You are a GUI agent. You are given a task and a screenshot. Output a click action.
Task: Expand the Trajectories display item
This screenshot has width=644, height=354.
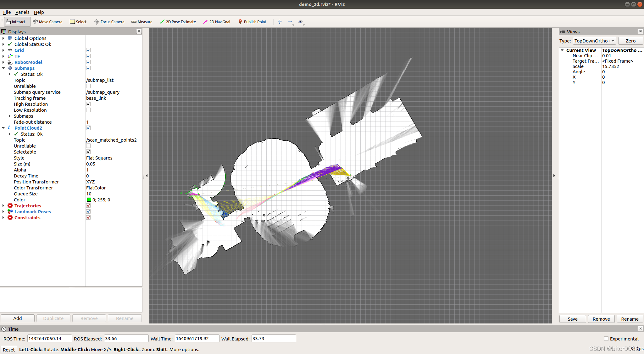3,206
